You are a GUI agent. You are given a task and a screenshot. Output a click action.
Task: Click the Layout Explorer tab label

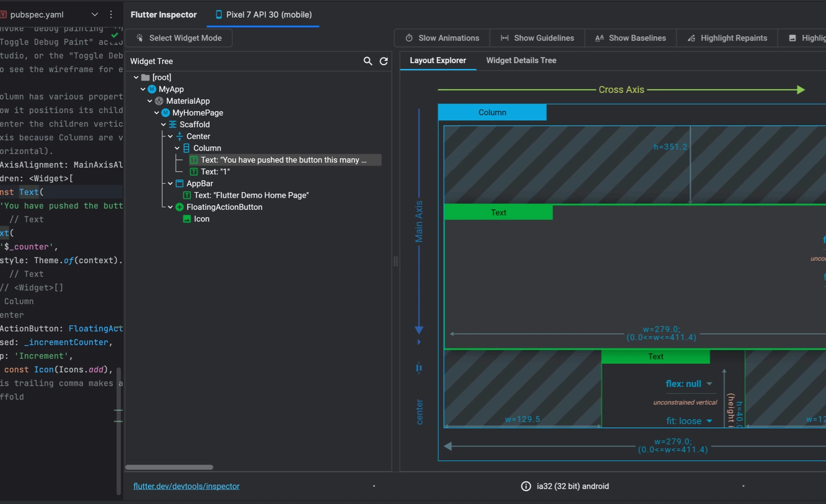[x=438, y=60]
